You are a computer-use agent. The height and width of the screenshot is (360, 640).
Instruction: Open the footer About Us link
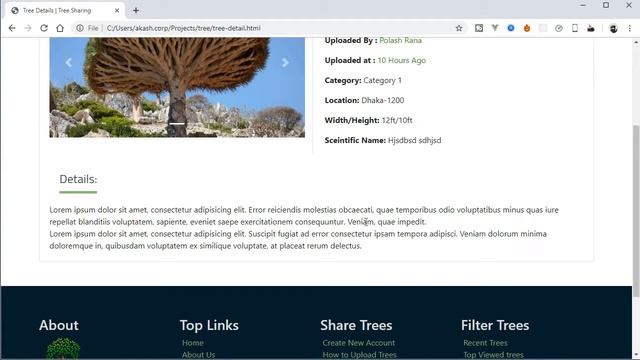pyautogui.click(x=198, y=355)
